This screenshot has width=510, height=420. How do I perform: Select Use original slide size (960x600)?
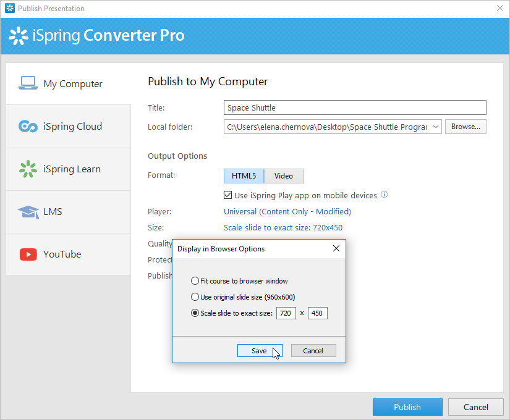195,297
